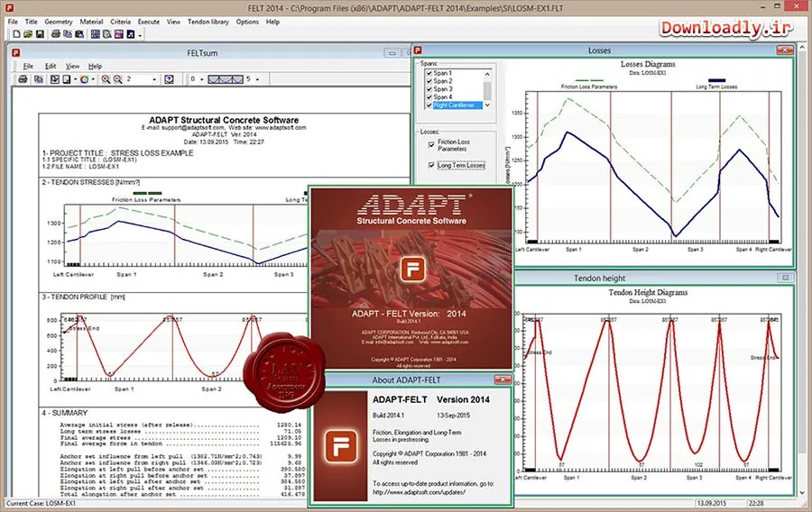Click the Save diskette icon in main toolbar
Screen dimensions: 812x512
coord(40,34)
